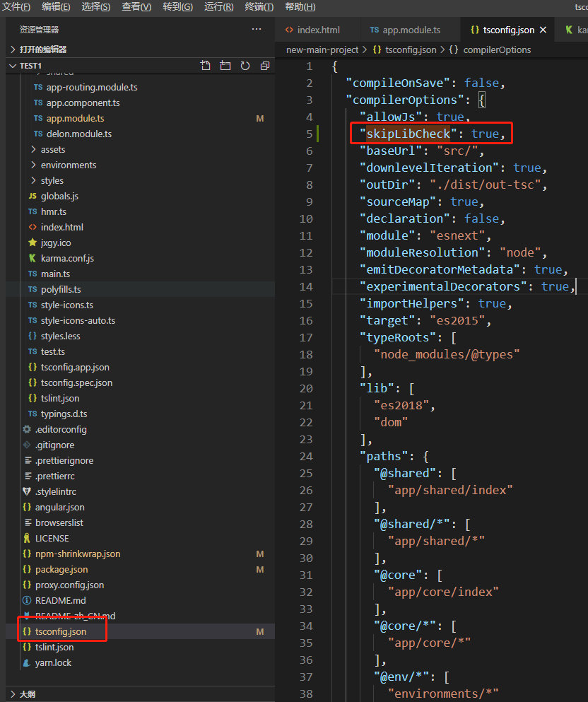Open the 编辑(E) menu

[x=56, y=6]
